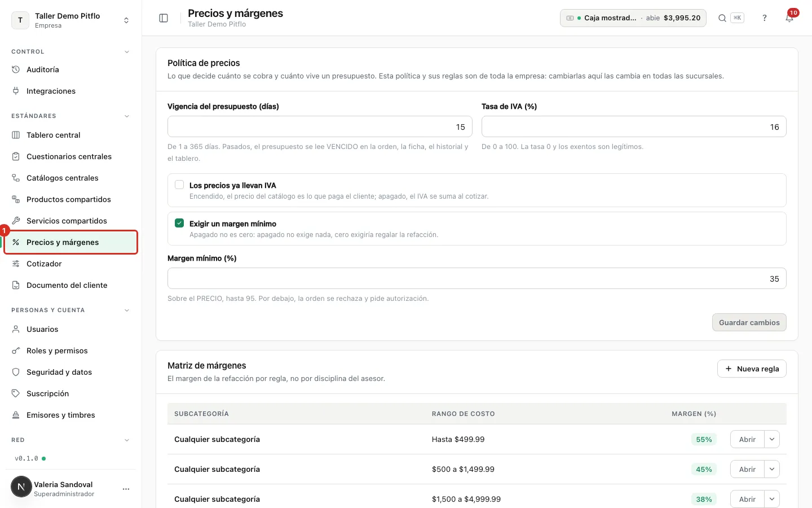Click Abrir for the $500 a $1,499.99 rule

point(747,469)
